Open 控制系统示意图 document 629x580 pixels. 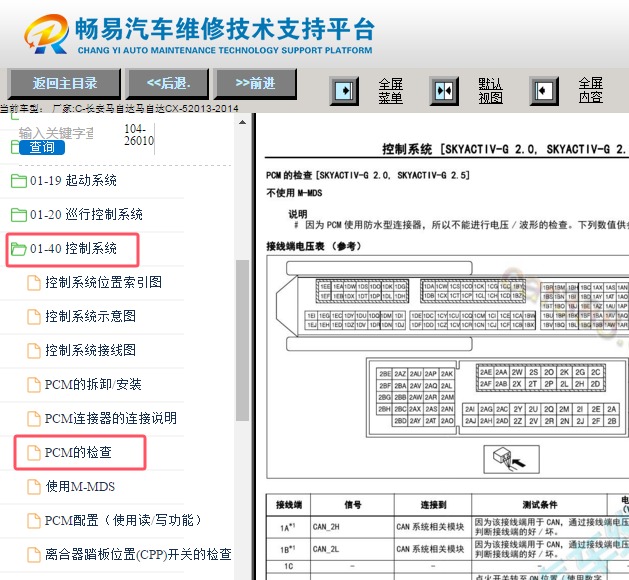[x=90, y=316]
